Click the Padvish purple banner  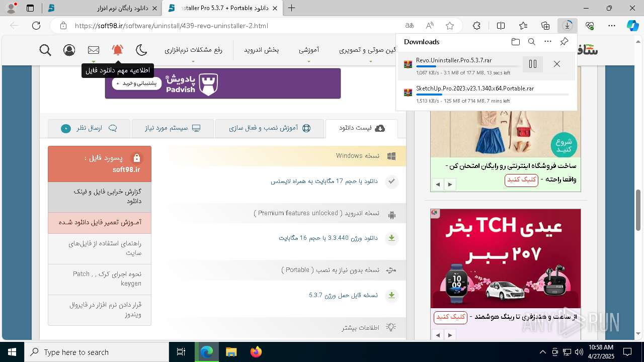coord(223,83)
